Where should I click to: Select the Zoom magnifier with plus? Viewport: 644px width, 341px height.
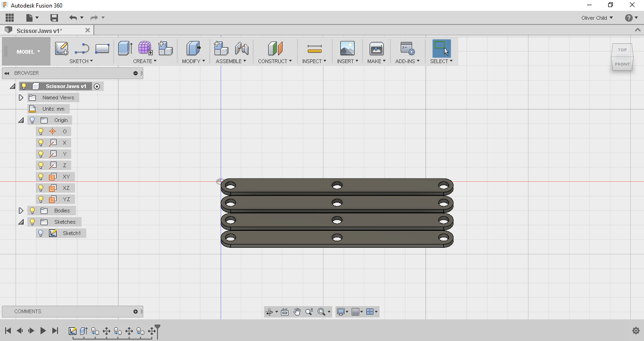click(309, 312)
